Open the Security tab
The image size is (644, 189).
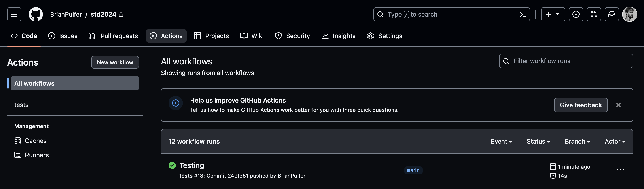292,36
